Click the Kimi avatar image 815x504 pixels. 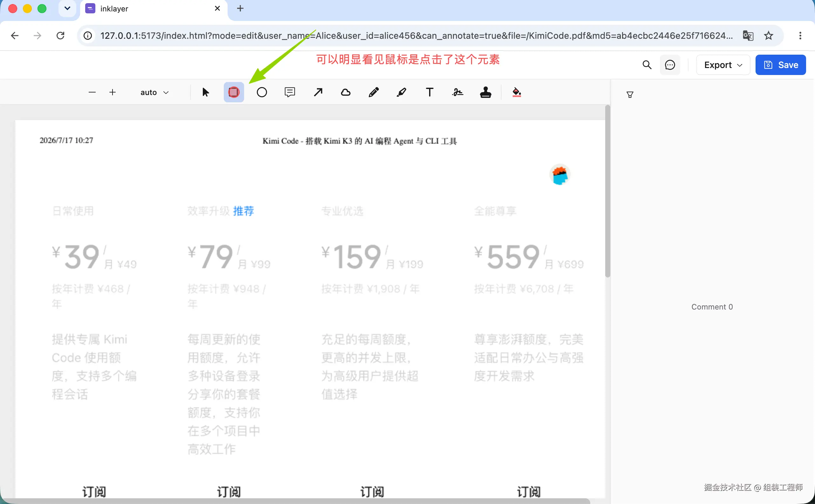point(560,175)
